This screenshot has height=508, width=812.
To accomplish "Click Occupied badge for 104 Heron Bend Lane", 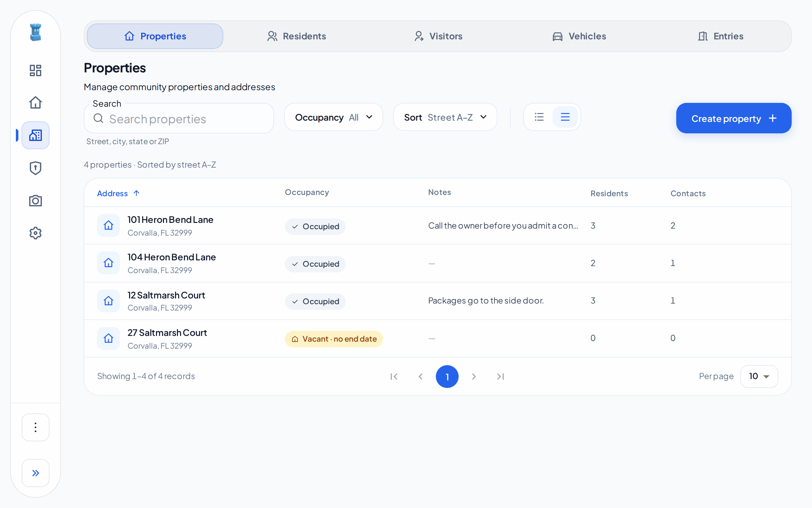I will 315,264.
